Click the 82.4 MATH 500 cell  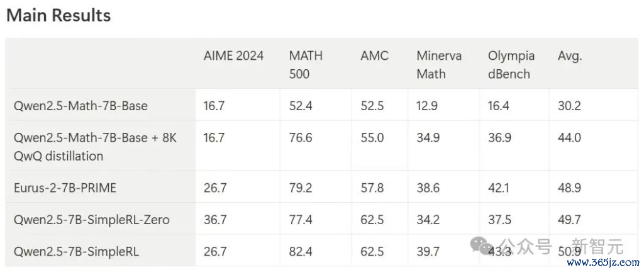(301, 251)
